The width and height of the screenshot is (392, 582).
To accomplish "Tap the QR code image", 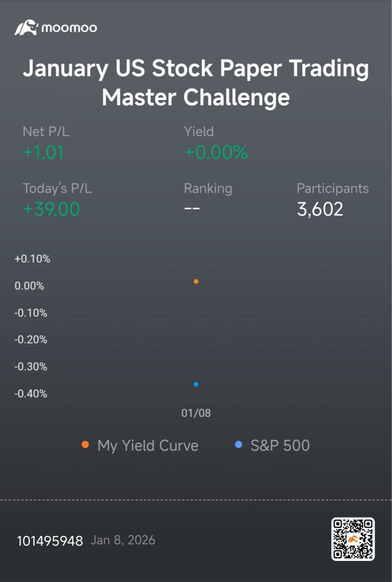I will (x=353, y=539).
